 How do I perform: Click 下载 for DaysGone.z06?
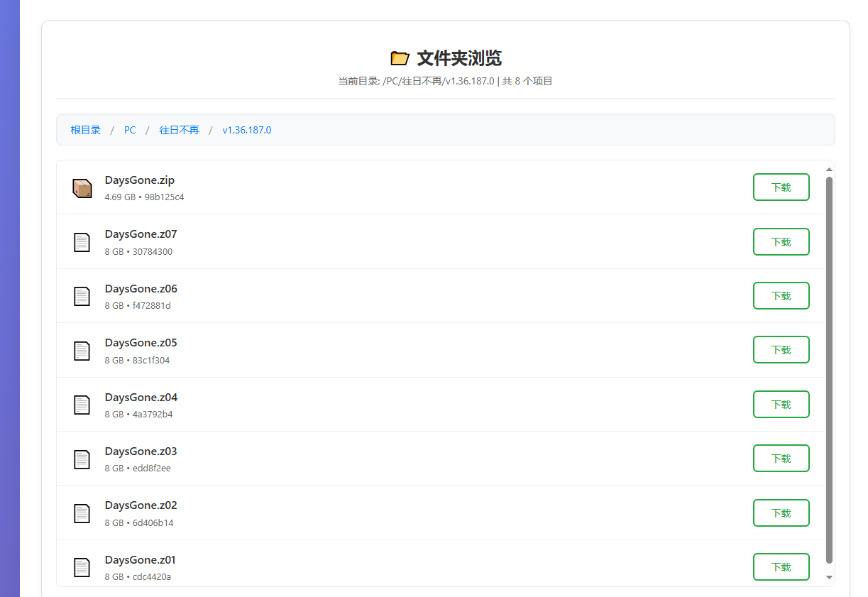[x=781, y=296]
